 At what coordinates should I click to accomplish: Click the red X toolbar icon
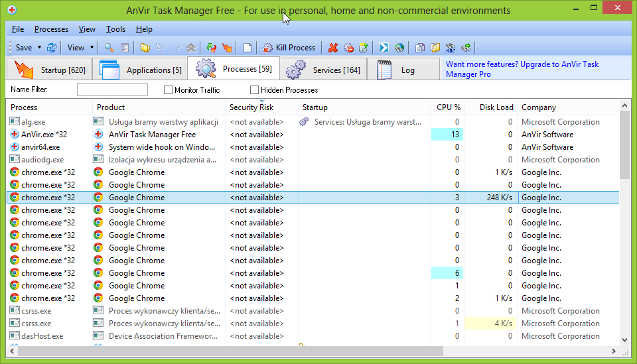pyautogui.click(x=333, y=48)
